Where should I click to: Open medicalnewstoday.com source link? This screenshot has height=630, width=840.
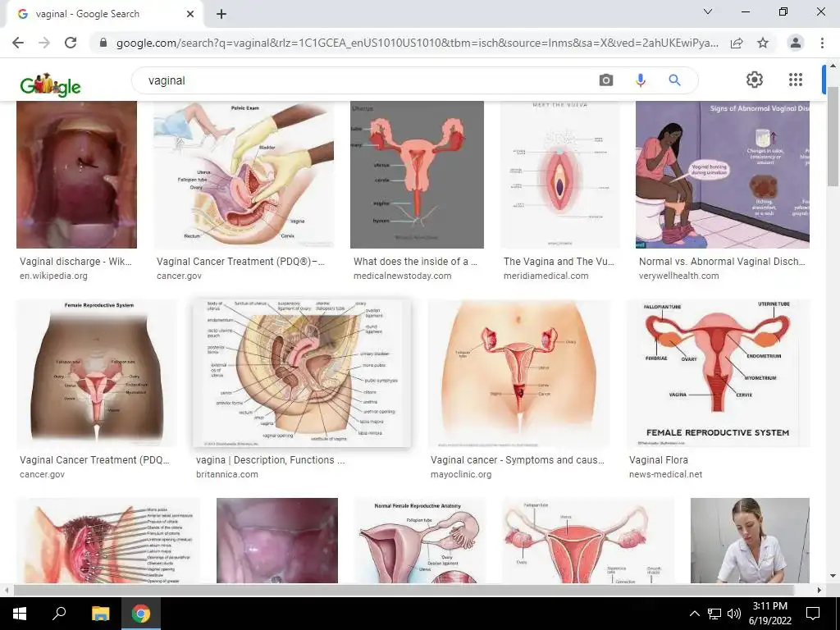402,276
